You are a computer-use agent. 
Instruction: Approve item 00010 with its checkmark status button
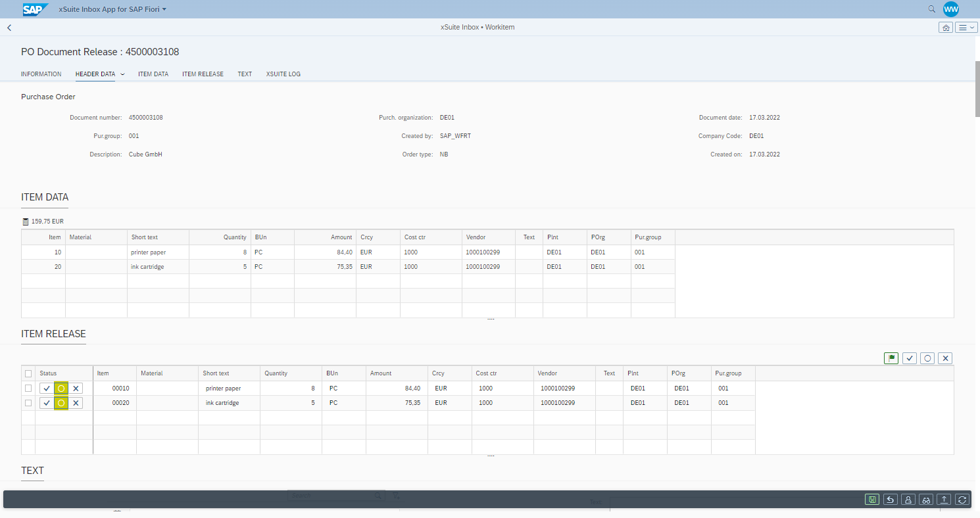pyautogui.click(x=47, y=388)
